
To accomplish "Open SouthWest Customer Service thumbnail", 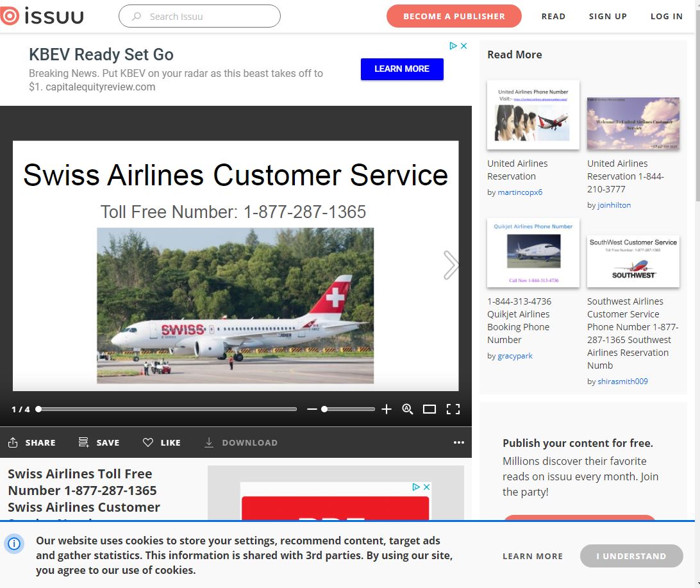I will click(633, 261).
